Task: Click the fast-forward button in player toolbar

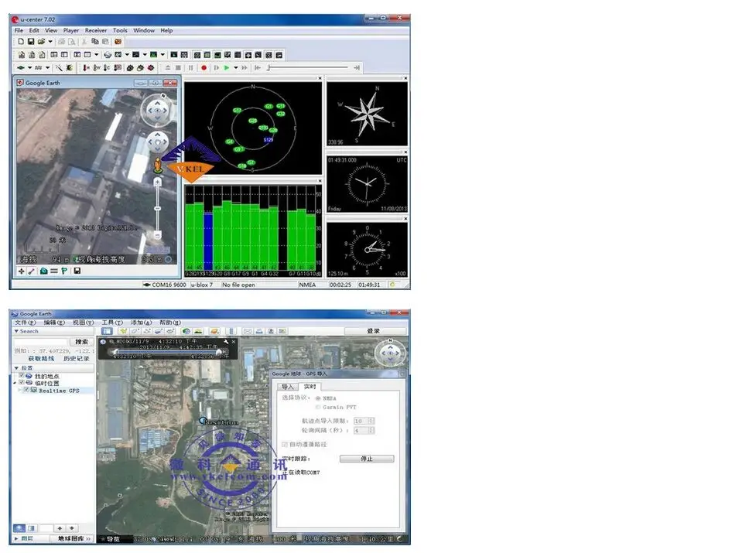Action: pos(245,68)
